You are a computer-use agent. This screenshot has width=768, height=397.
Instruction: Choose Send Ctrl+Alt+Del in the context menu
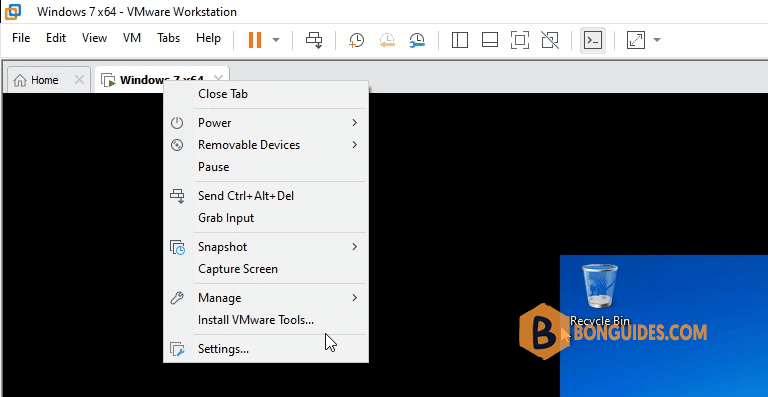[266, 196]
